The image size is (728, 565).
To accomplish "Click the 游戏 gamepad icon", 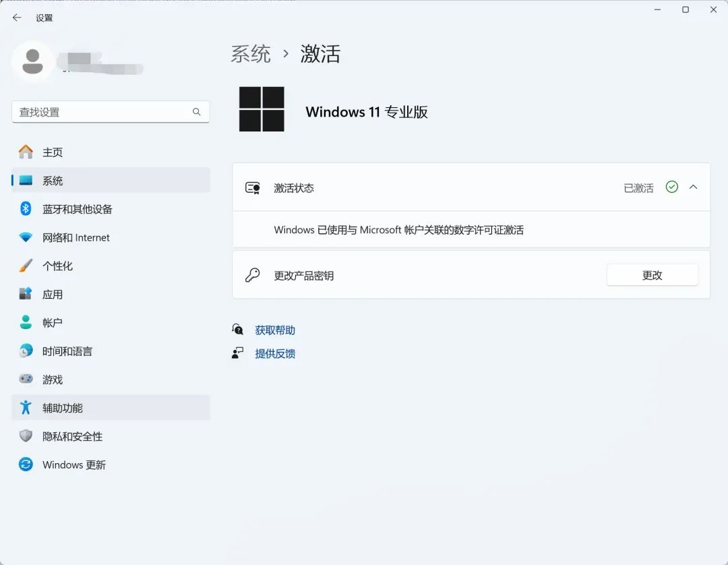I will tap(26, 379).
